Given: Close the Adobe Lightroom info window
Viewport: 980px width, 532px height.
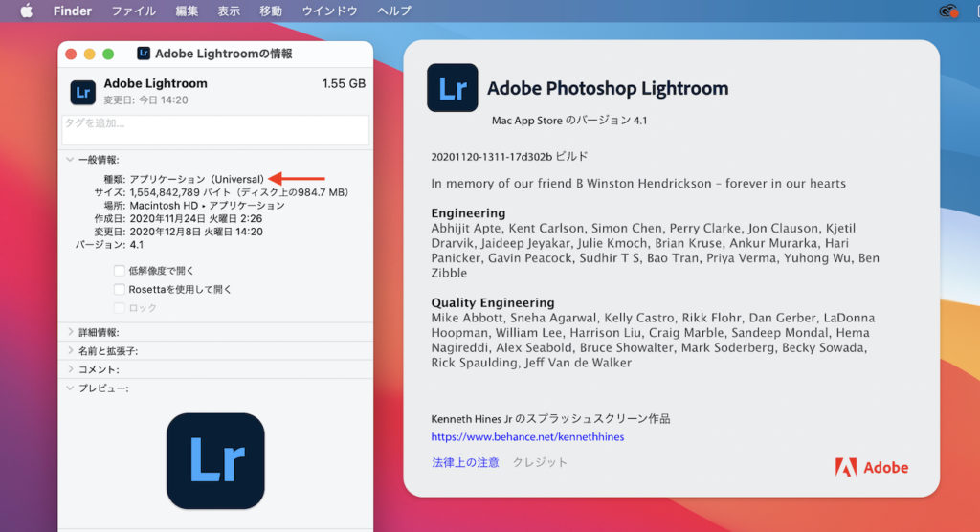Looking at the screenshot, I should tap(71, 55).
